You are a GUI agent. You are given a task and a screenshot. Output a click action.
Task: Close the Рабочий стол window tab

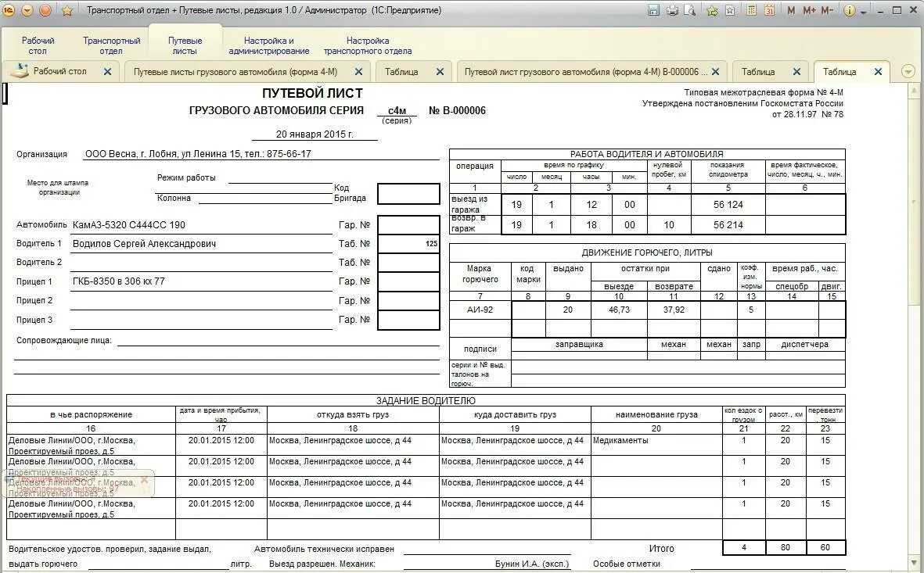[107, 71]
